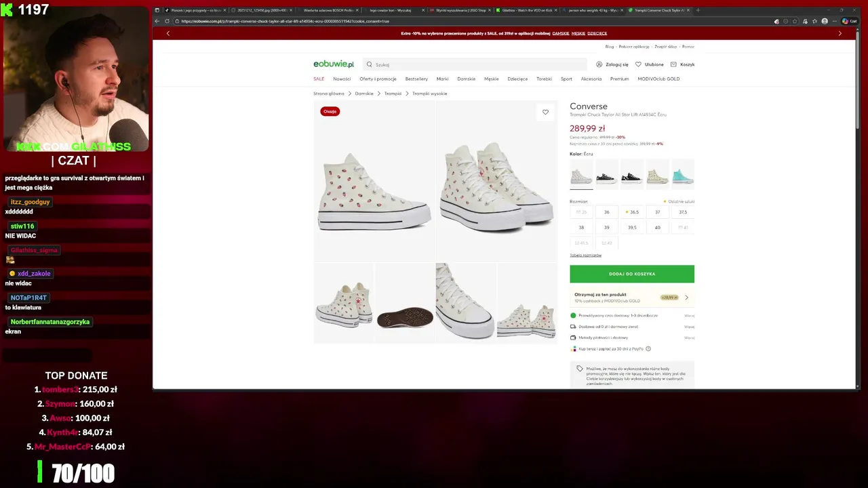Open Tabela rozmiarów link

click(x=585, y=255)
